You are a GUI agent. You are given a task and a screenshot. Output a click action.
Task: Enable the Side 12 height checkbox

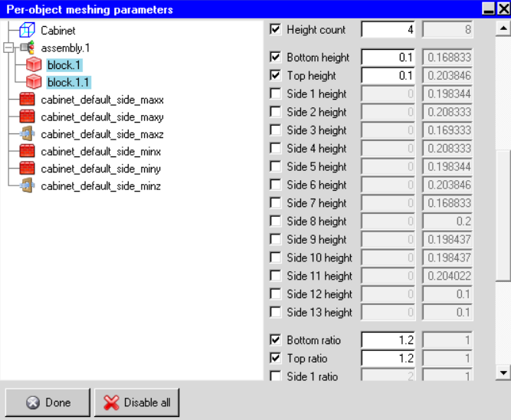click(x=275, y=294)
